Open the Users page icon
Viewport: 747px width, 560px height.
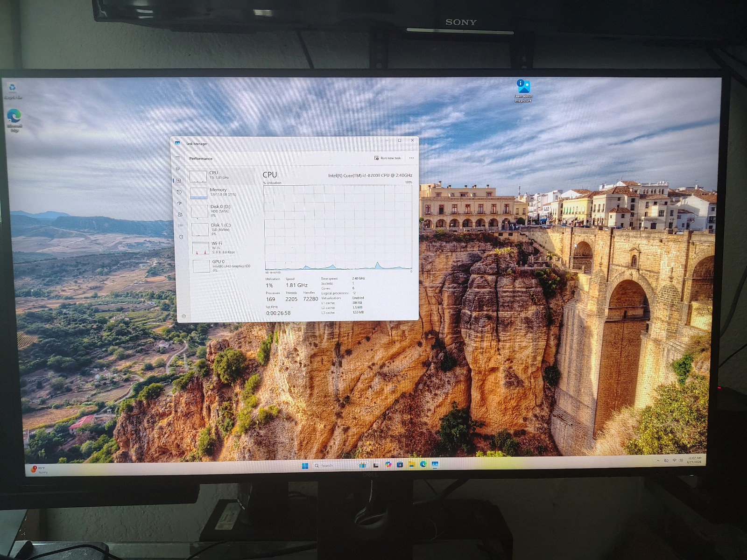coord(180,215)
